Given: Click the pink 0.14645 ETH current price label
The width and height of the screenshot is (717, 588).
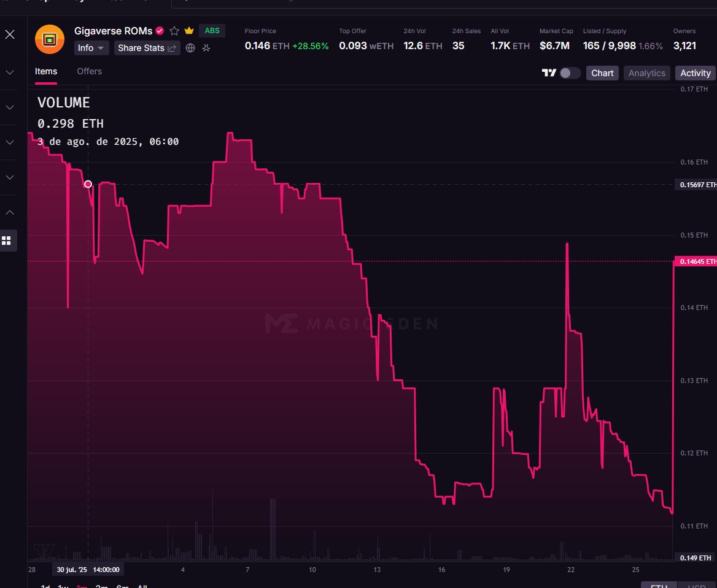Looking at the screenshot, I should point(696,261).
